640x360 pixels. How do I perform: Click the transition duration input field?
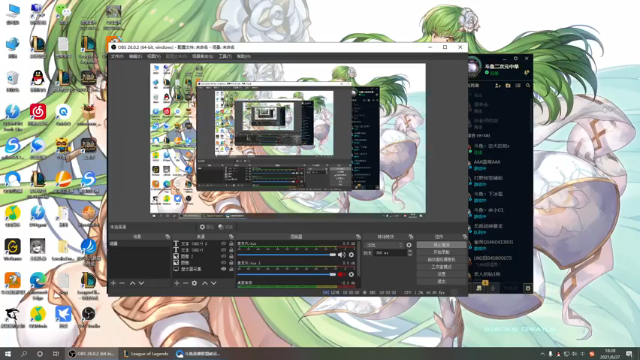(x=390, y=253)
